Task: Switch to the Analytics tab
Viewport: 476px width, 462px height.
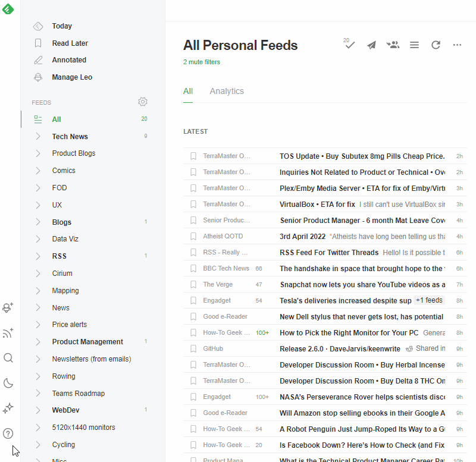Action: point(226,91)
